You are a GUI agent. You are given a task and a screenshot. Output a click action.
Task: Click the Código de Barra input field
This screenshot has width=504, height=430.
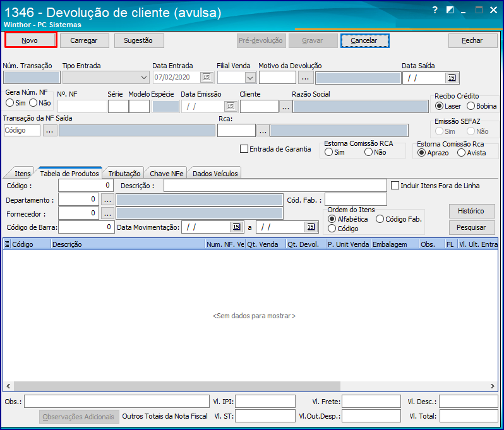(x=86, y=227)
